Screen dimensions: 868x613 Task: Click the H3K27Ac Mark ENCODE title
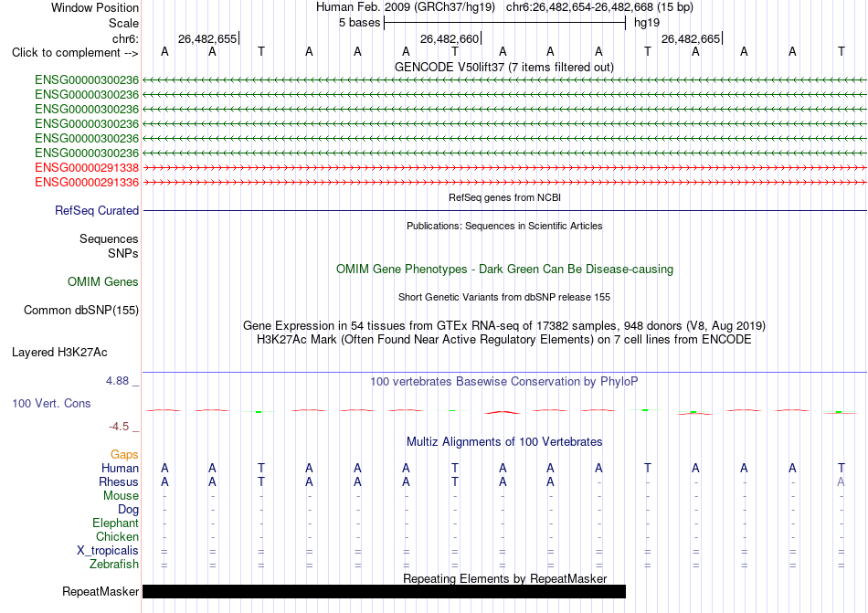click(x=504, y=340)
